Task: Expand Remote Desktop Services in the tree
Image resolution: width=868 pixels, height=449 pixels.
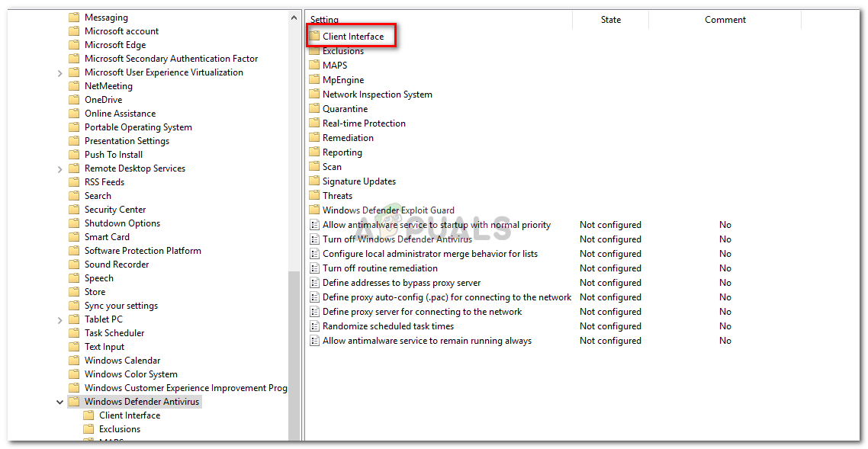Action: pos(59,168)
